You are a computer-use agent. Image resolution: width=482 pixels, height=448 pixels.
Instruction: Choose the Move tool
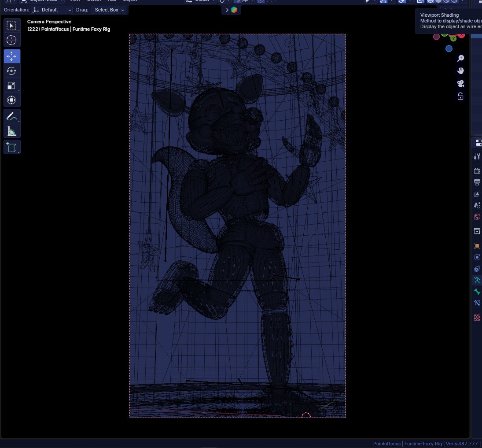coord(12,56)
